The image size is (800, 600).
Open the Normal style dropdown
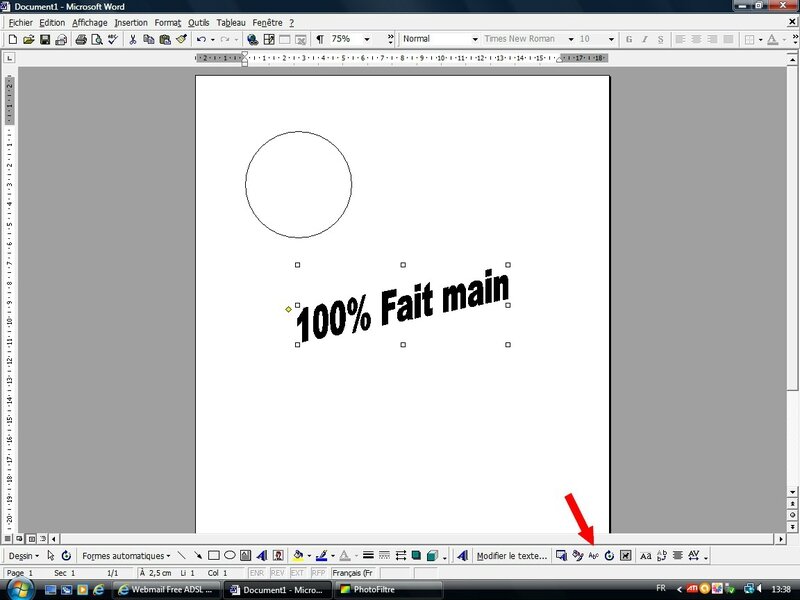click(474, 39)
